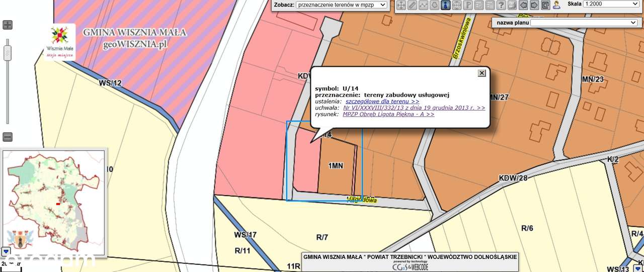This screenshot has height=272, width=644.
Task: Select the polygon area measure tool
Action: (x=434, y=6)
